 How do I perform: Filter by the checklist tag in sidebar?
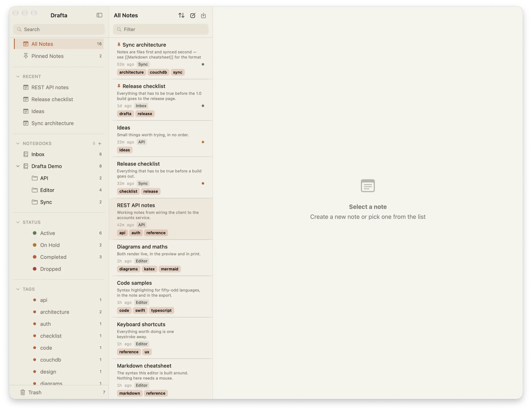pyautogui.click(x=59, y=336)
